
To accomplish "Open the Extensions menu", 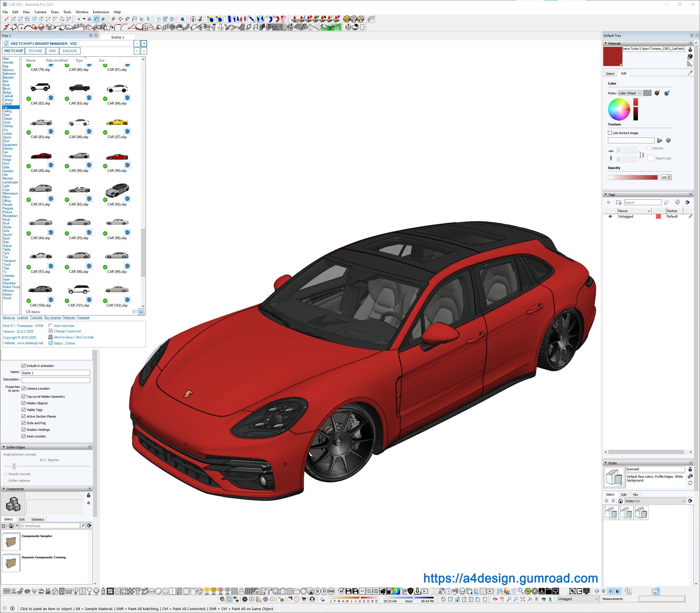I will 100,12.
